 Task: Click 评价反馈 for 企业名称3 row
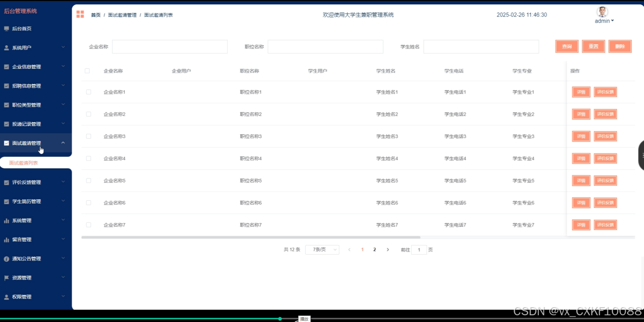(x=606, y=136)
